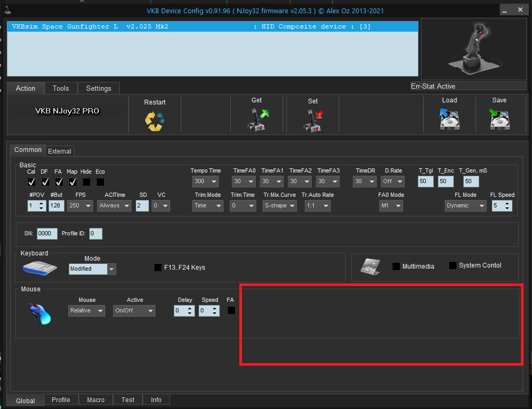
Task: Toggle the DF checkbox
Action: tap(45, 182)
